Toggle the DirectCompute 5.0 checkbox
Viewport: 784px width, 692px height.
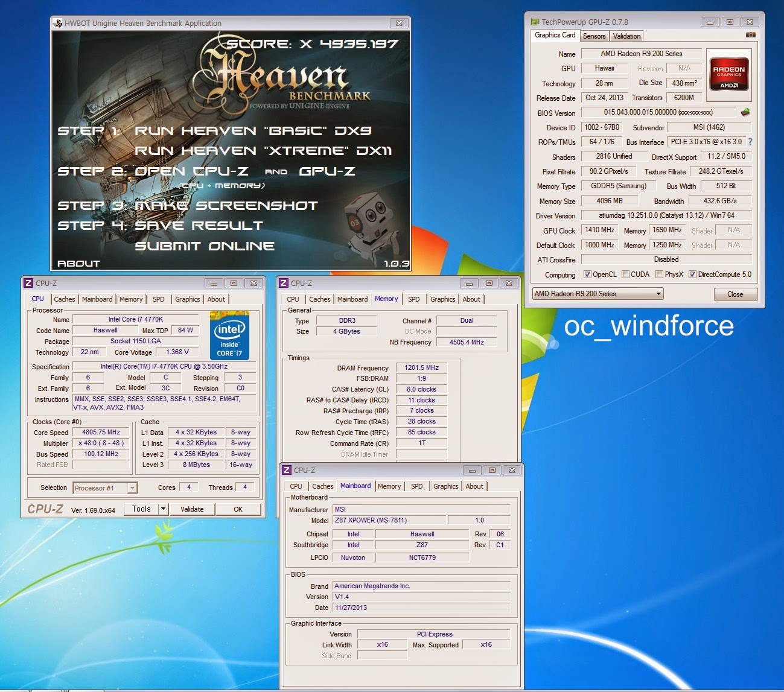pyautogui.click(x=692, y=275)
